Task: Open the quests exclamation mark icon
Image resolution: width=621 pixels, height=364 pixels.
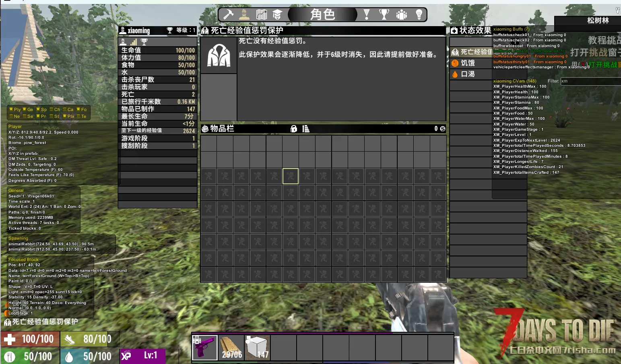Action: [366, 15]
